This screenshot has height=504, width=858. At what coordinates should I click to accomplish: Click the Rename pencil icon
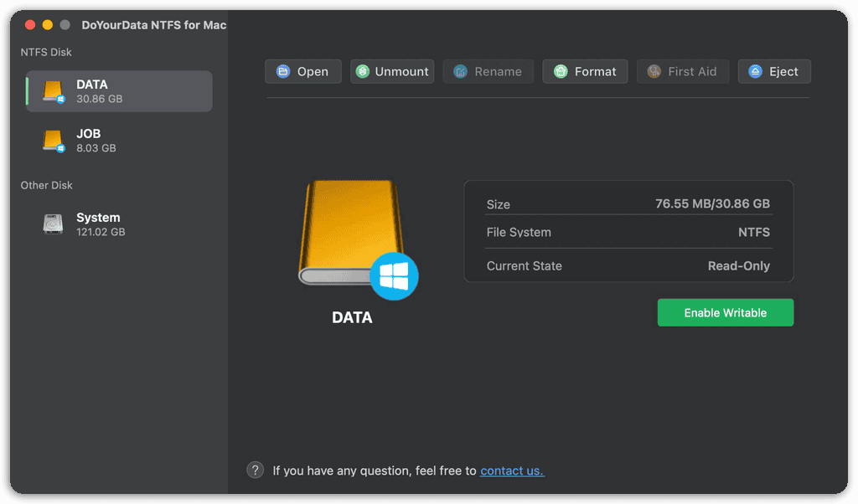point(461,72)
